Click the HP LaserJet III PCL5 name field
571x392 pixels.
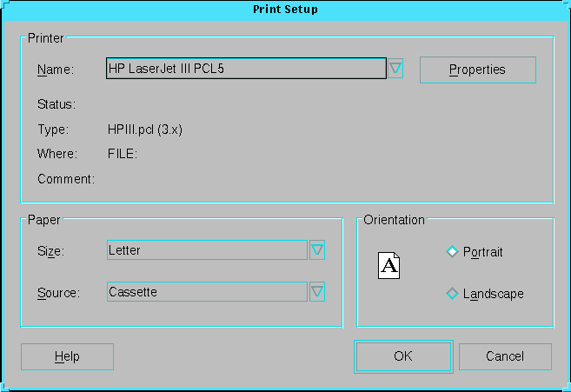[246, 69]
